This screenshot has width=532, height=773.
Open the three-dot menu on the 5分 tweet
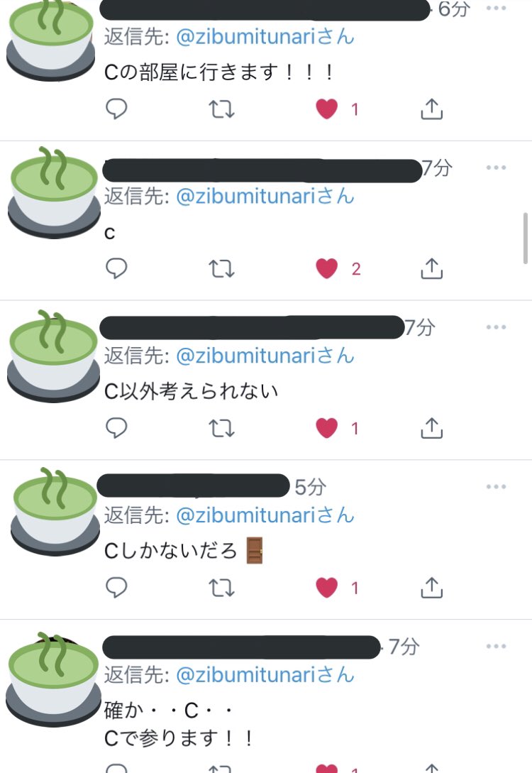point(496,486)
